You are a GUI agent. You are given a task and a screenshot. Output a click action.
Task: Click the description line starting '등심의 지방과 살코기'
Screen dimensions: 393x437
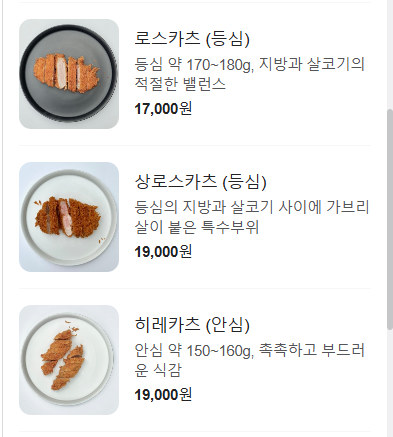coord(252,207)
